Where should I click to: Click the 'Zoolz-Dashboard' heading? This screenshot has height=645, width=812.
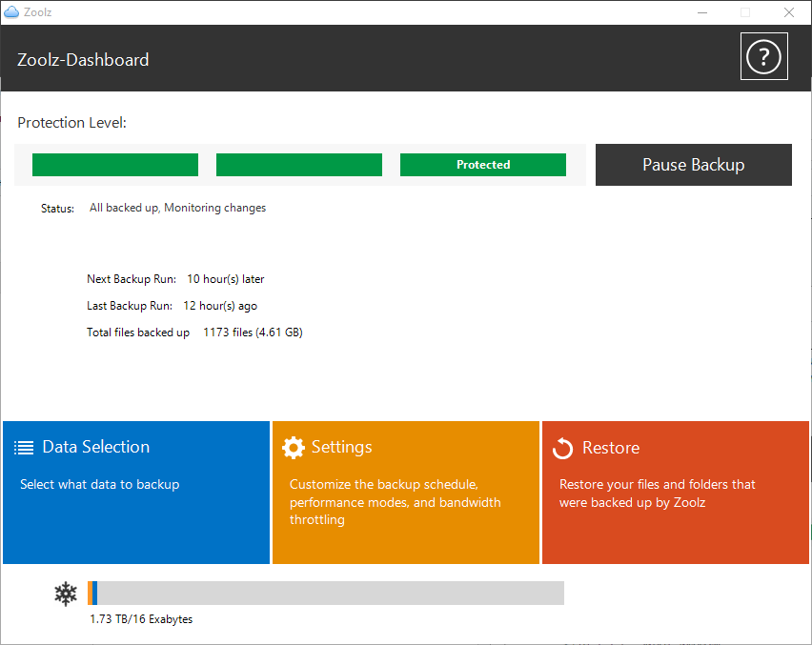tap(83, 60)
